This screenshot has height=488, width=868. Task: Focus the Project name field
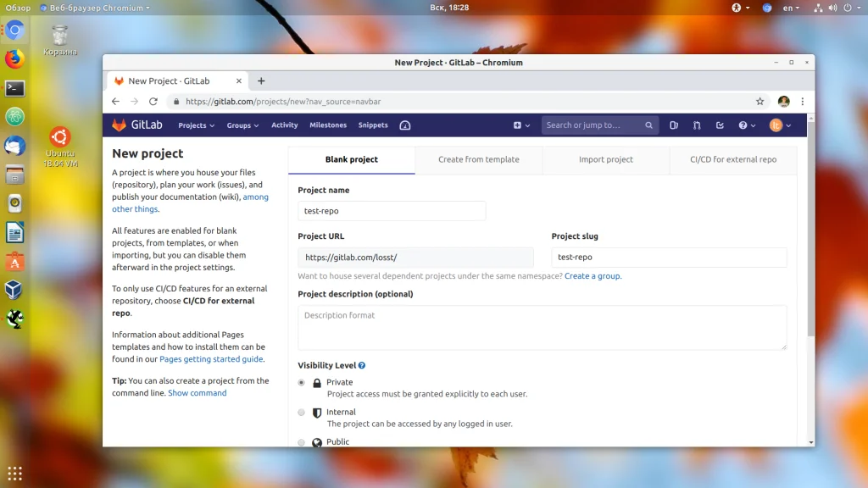click(x=392, y=211)
